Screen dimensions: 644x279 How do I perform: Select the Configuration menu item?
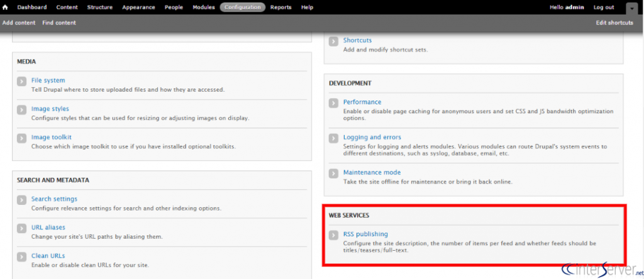pos(243,7)
